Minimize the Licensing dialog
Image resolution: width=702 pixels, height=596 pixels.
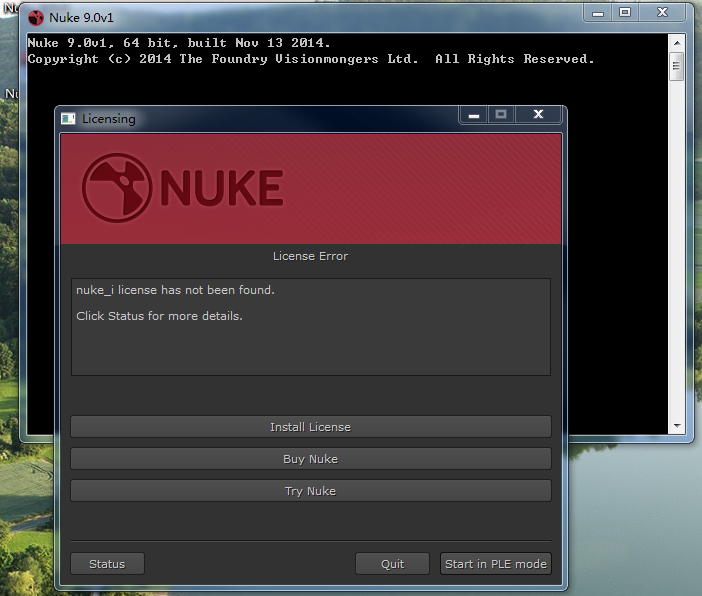tap(474, 115)
